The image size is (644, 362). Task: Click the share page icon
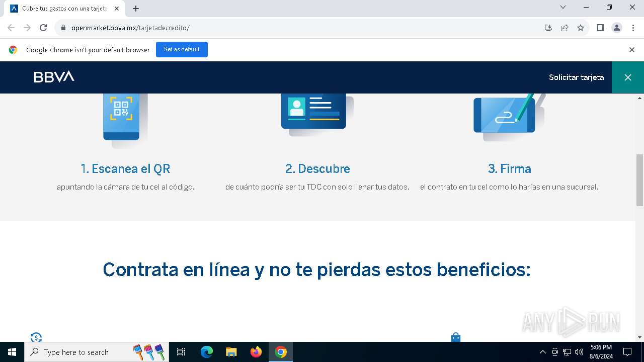[x=565, y=28]
